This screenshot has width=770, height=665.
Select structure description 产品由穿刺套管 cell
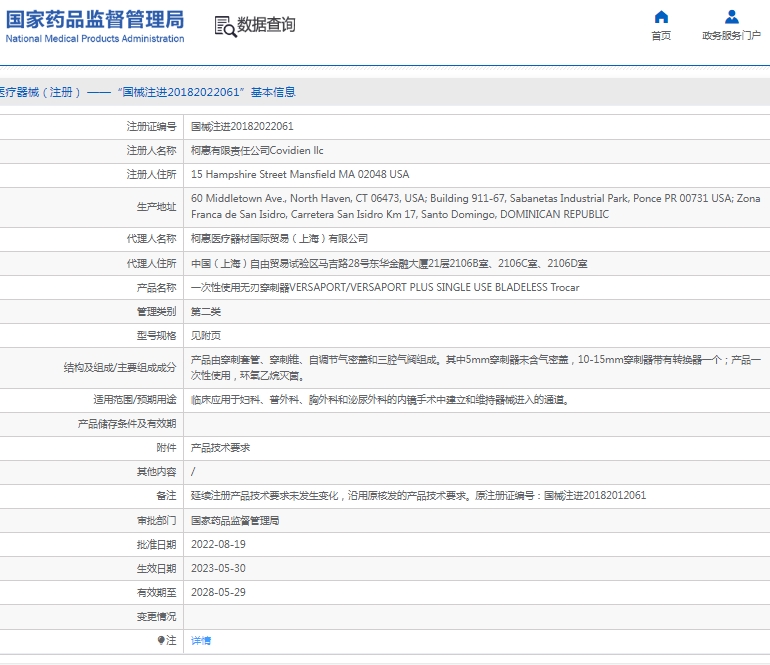point(475,368)
